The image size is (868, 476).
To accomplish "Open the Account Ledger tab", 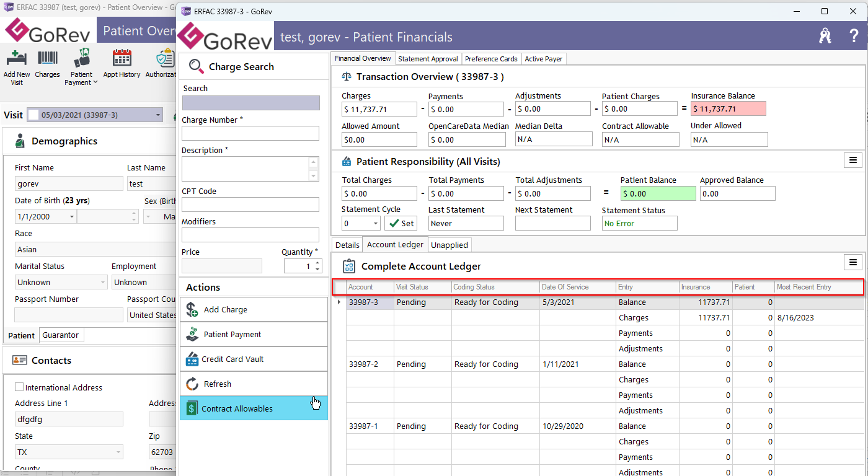I will pyautogui.click(x=395, y=244).
